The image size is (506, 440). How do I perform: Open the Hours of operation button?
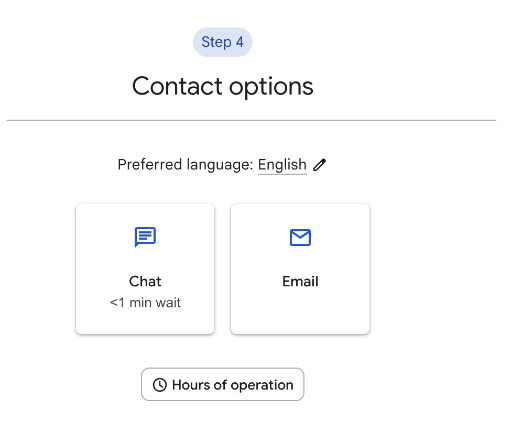coord(223,384)
